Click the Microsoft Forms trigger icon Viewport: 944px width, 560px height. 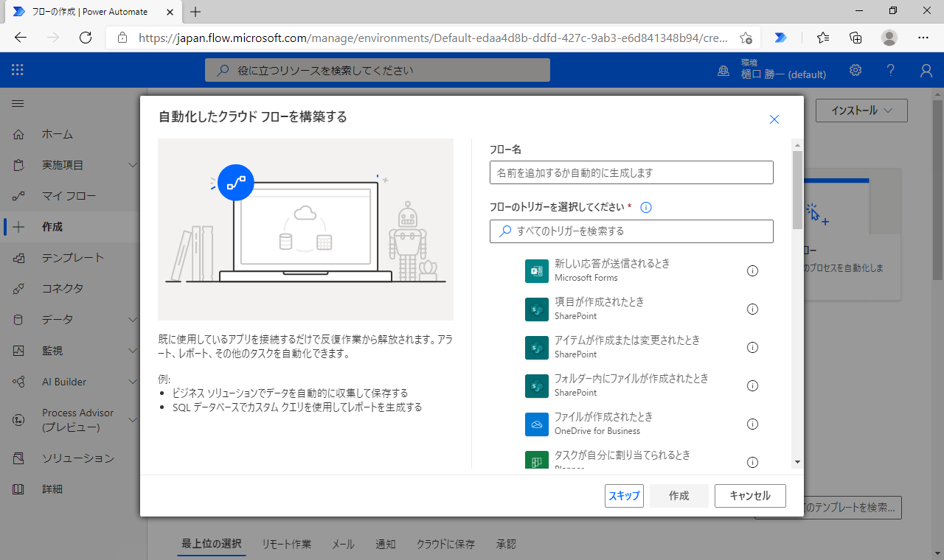click(x=537, y=270)
